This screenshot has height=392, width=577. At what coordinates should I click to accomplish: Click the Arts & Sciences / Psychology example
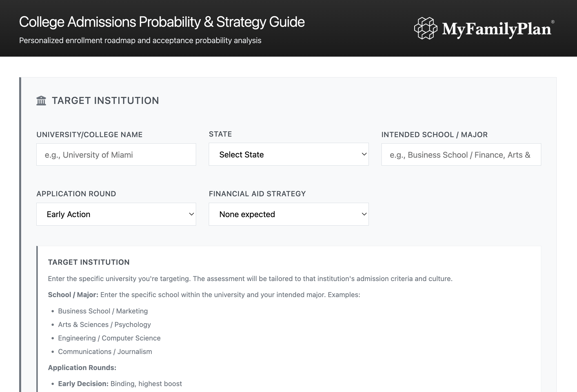(104, 324)
